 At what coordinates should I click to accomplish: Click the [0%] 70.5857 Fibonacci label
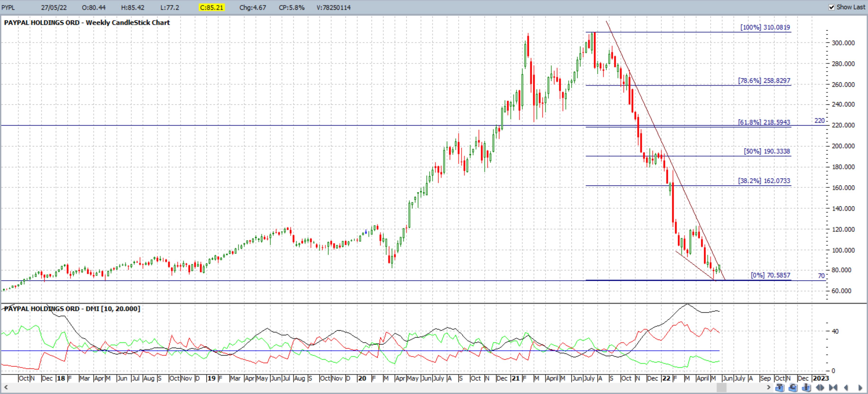[x=770, y=275]
